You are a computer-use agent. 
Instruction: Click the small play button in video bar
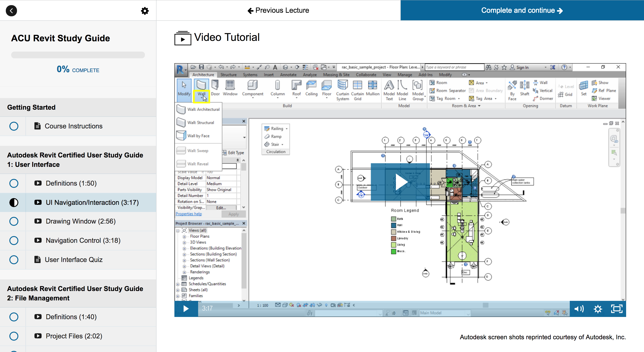click(186, 309)
